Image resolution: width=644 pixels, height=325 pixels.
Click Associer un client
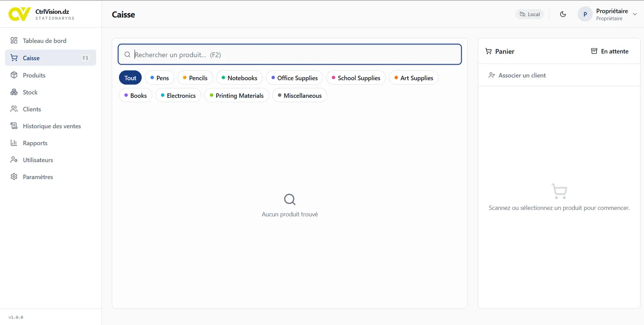click(x=517, y=75)
